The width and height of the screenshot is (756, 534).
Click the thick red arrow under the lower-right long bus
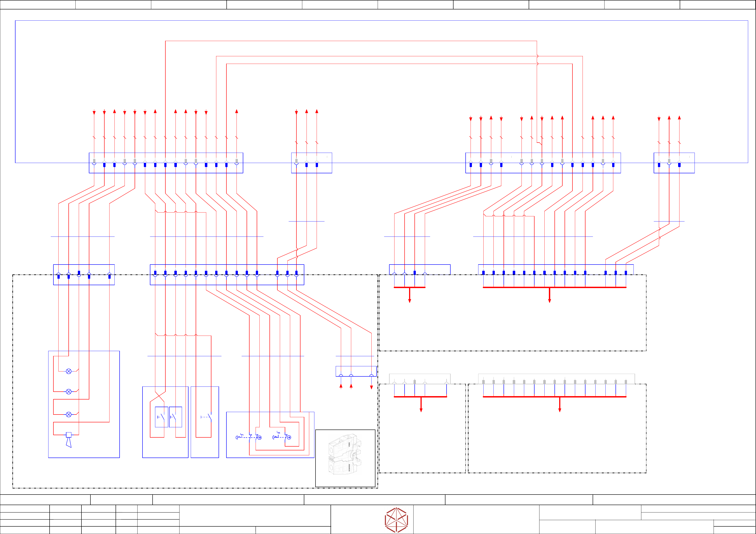click(559, 404)
